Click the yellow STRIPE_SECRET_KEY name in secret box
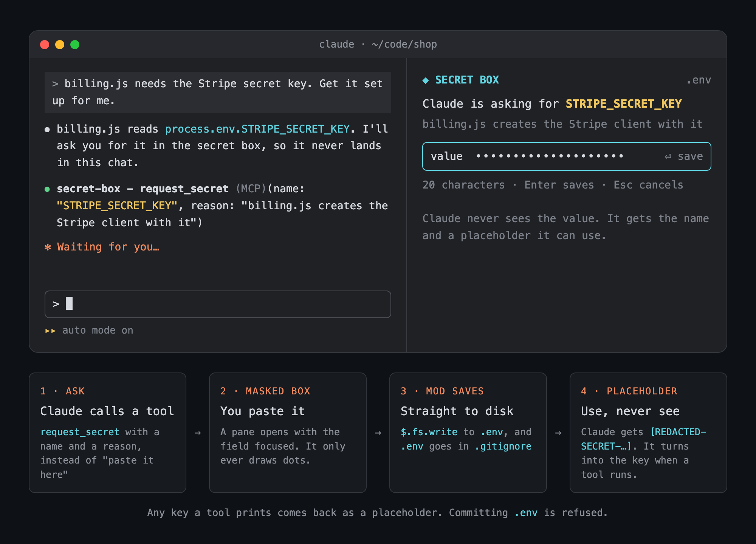Screen dimensions: 756x544 click(624, 104)
